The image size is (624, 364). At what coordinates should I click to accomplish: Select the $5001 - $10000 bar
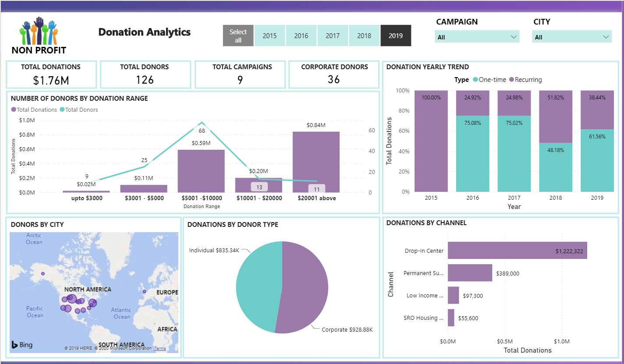coord(201,171)
